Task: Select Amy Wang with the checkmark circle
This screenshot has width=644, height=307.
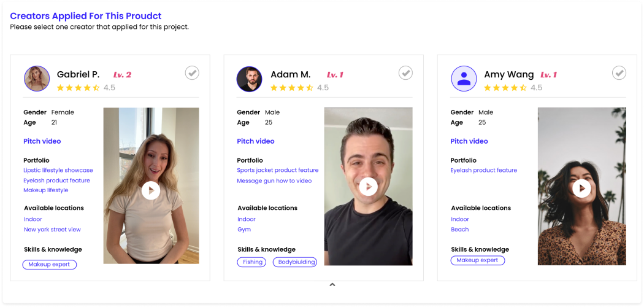Action: pyautogui.click(x=619, y=72)
